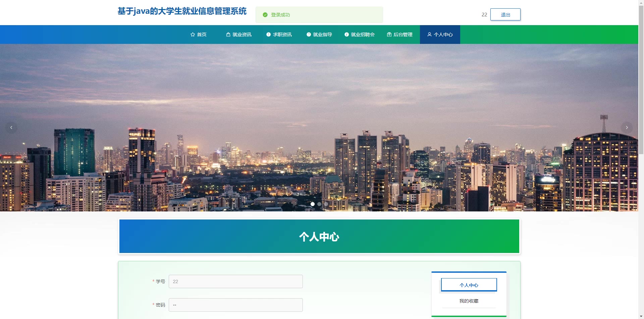Click green check icon in 登录成功 message
Viewport: 644px width, 319px height.
tap(265, 15)
